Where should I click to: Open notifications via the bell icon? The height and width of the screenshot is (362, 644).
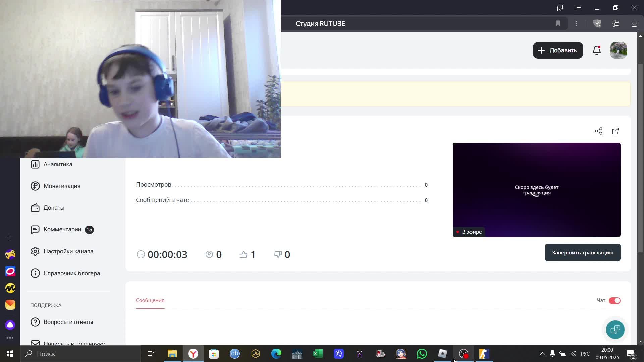(596, 50)
